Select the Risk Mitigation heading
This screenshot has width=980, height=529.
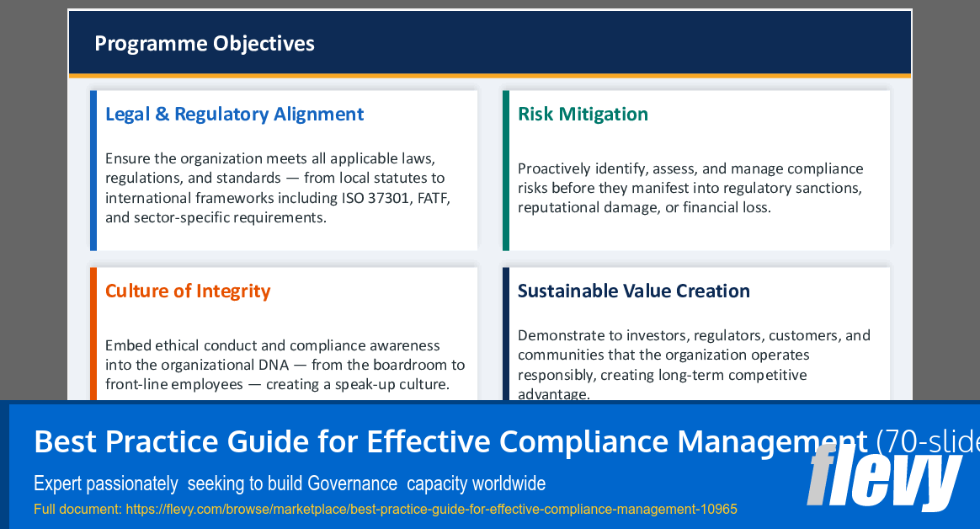pyautogui.click(x=583, y=114)
